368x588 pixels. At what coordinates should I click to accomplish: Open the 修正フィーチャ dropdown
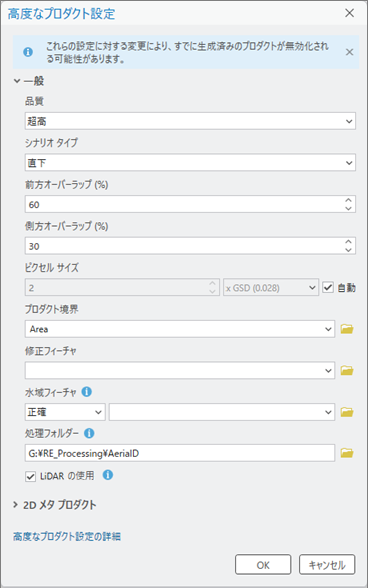point(180,370)
